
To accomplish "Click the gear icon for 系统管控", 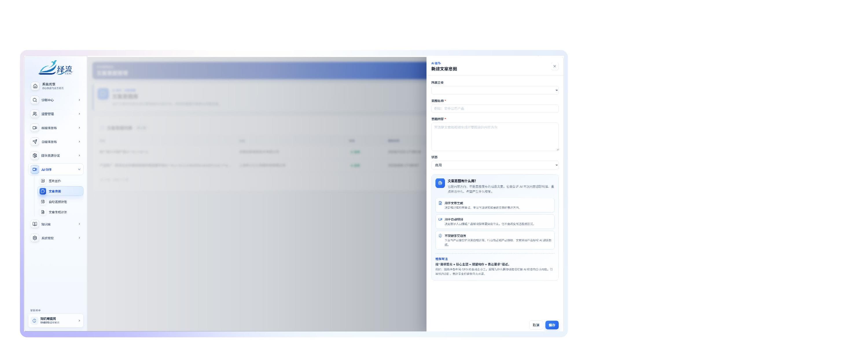I will [35, 238].
